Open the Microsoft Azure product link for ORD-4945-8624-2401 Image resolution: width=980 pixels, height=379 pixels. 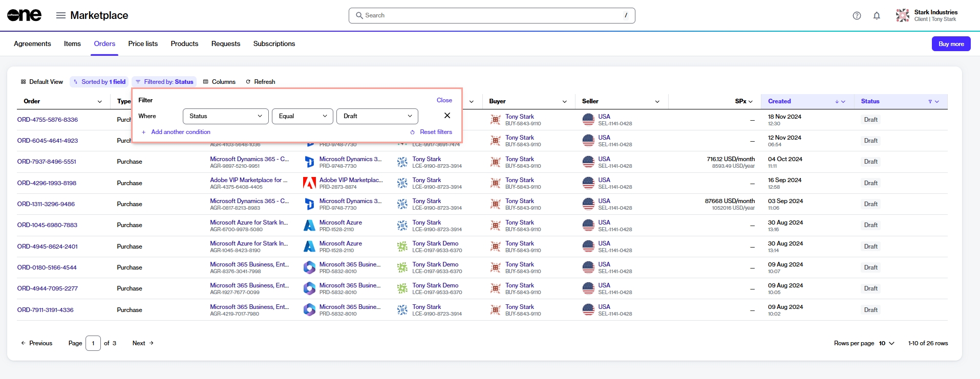pos(340,243)
